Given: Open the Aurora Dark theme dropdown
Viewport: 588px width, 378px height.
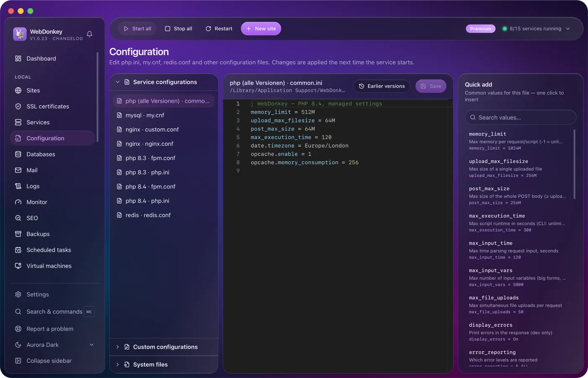Looking at the screenshot, I should (55, 345).
